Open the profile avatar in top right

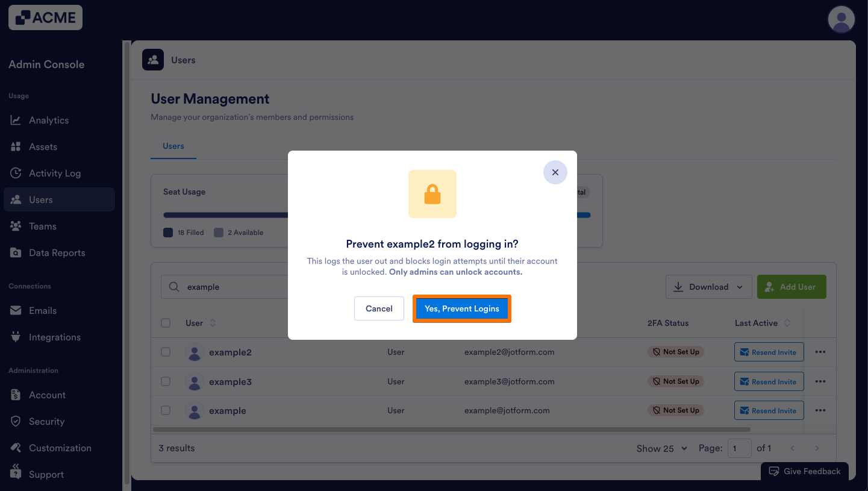(841, 20)
